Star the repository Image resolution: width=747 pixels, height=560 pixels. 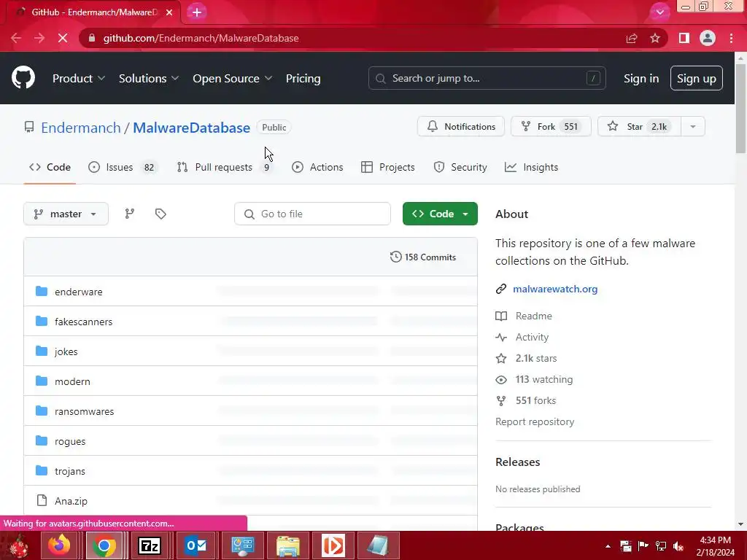click(639, 127)
